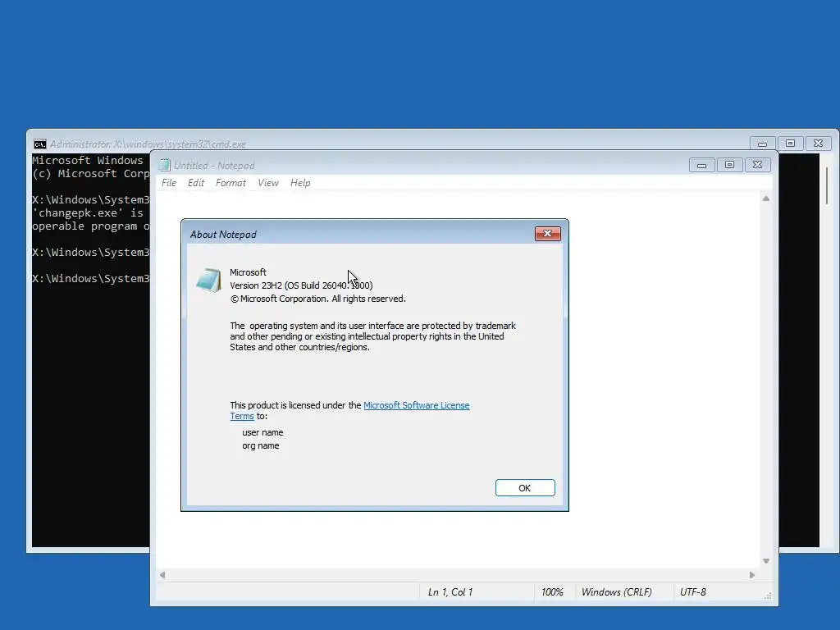Click the Version 23H2 build text
This screenshot has width=840, height=630.
(301, 285)
